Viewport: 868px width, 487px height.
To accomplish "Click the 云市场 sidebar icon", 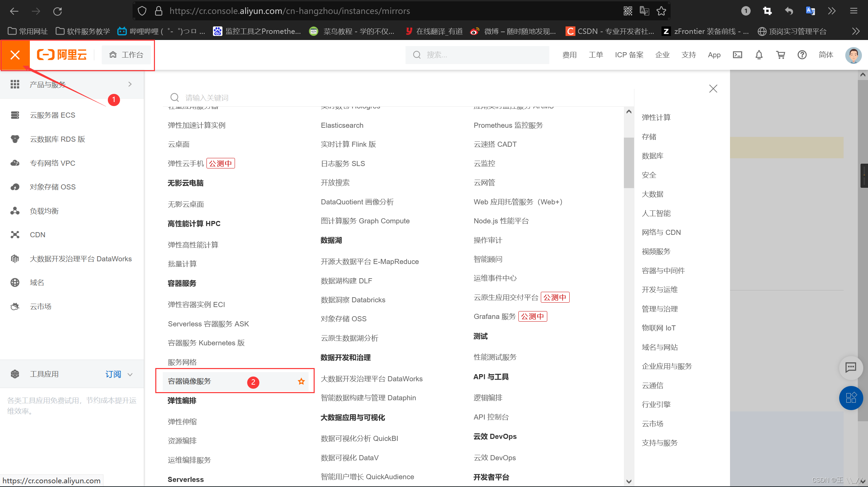I will coord(15,307).
